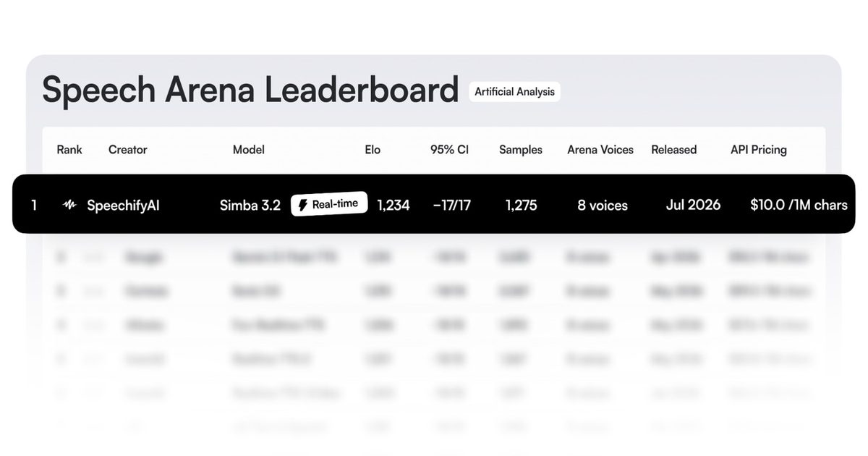Click the lightning bolt icon in Real-time badge
The width and height of the screenshot is (868, 456).
tap(303, 205)
